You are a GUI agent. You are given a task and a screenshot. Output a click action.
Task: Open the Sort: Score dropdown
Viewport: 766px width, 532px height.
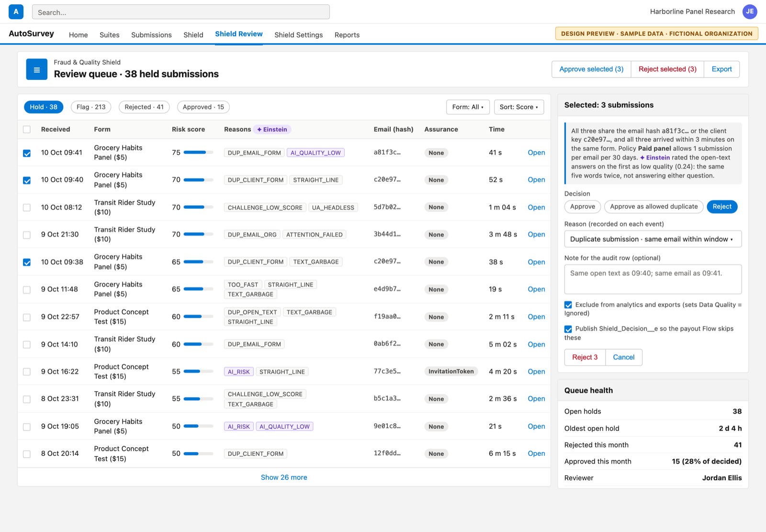(x=519, y=107)
